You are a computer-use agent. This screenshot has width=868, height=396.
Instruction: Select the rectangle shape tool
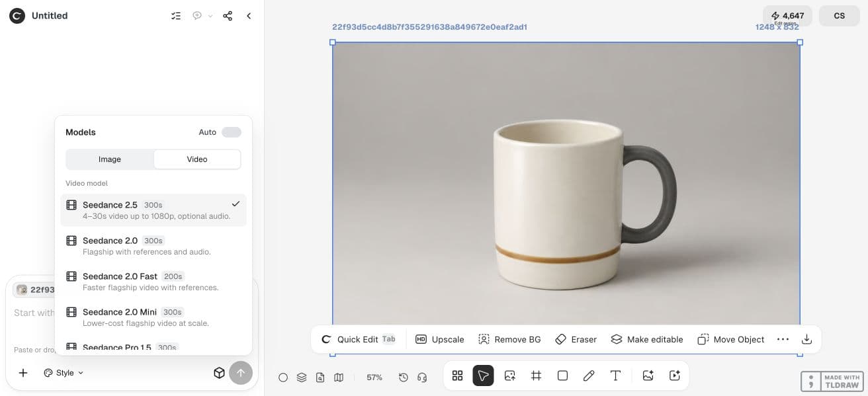click(562, 376)
